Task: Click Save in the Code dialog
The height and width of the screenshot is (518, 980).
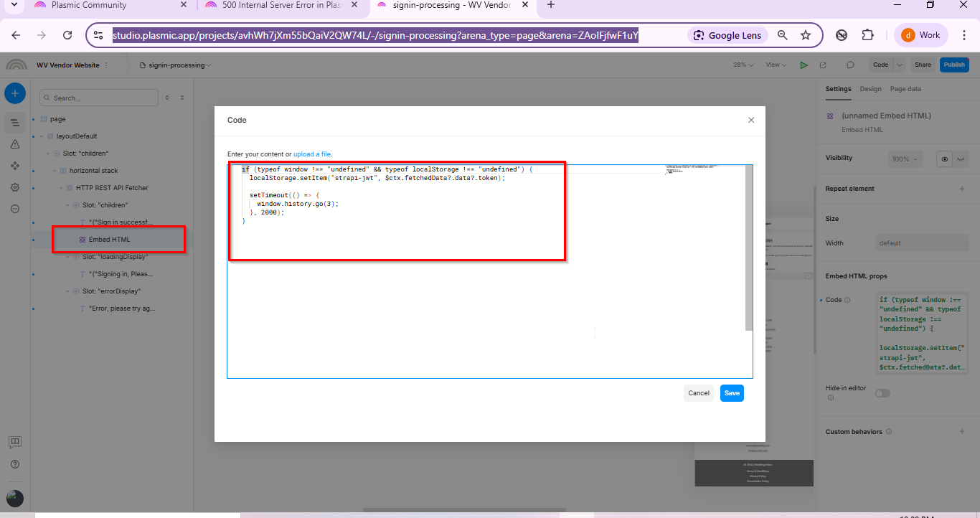Action: (732, 393)
